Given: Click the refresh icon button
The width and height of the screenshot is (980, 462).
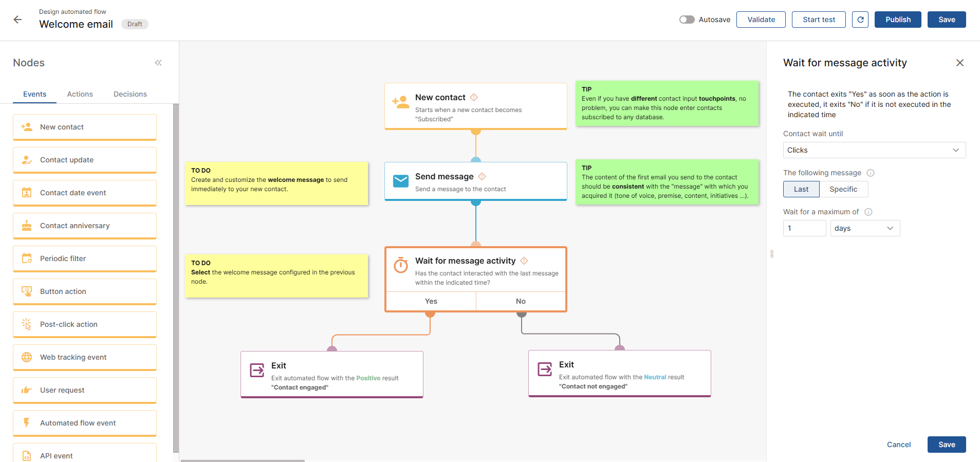Looking at the screenshot, I should [860, 20].
